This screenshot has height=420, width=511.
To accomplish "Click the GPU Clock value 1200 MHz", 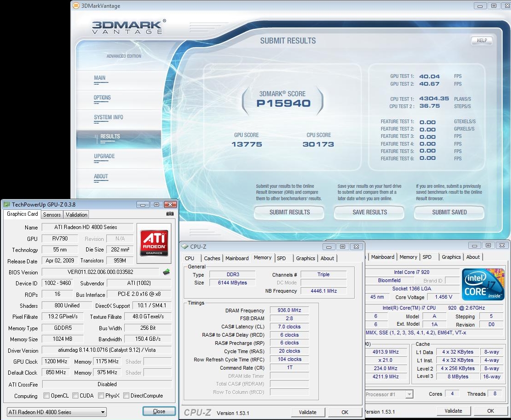I will tap(56, 361).
